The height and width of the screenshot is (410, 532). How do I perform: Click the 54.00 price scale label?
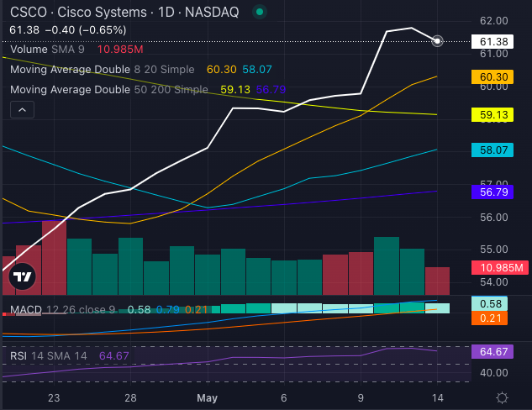(493, 281)
